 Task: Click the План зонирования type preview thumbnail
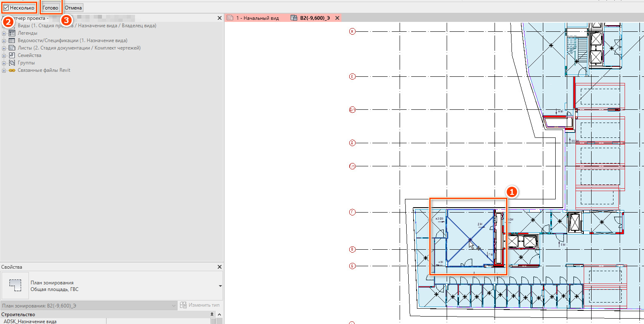point(15,286)
